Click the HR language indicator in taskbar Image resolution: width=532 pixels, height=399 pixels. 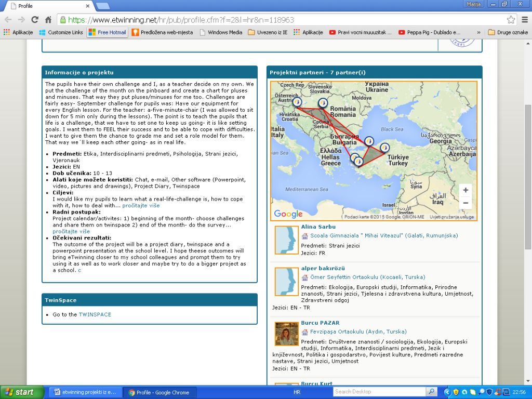pyautogui.click(x=297, y=392)
